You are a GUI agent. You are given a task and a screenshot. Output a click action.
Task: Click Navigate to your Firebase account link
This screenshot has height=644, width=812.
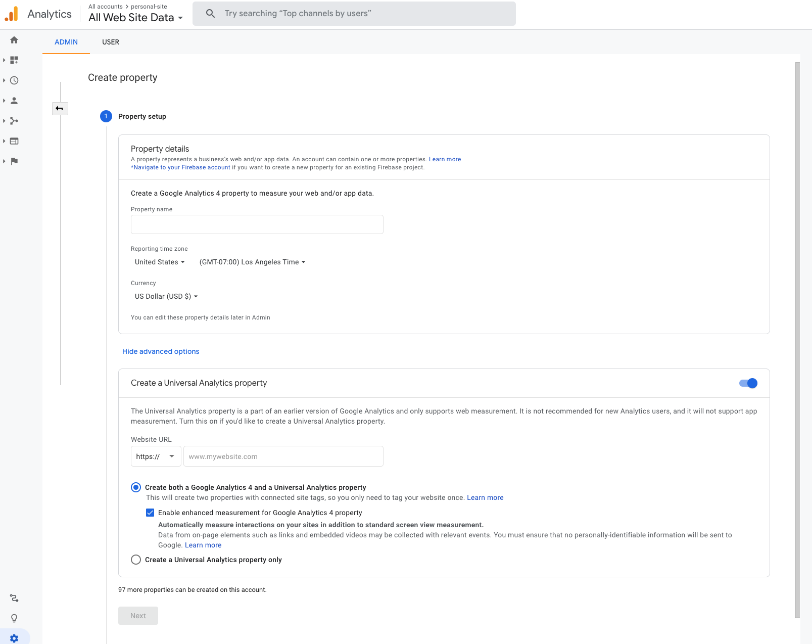pyautogui.click(x=180, y=167)
